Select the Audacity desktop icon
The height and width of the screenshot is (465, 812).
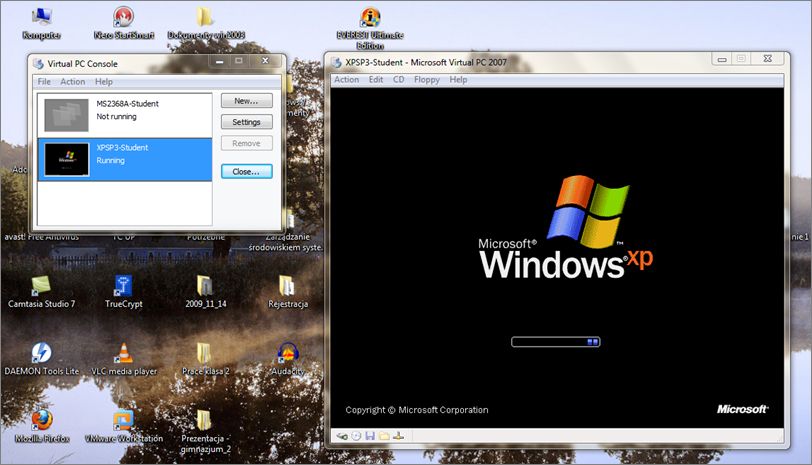click(x=287, y=359)
